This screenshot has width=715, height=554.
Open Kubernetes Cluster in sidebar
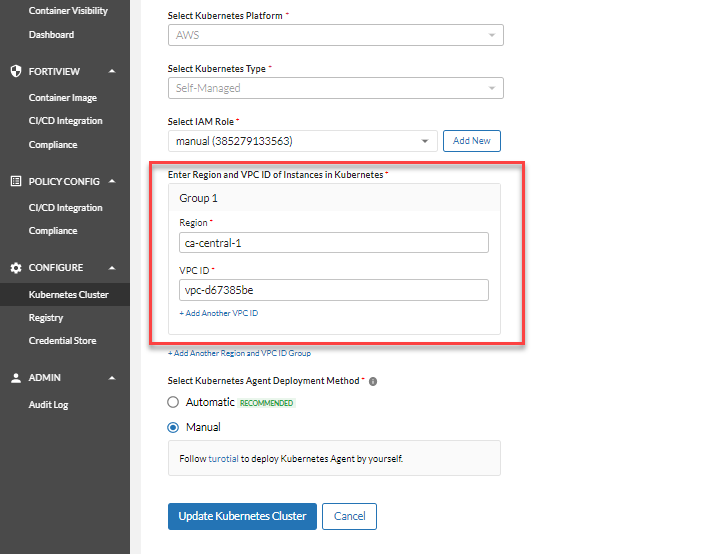coord(68,295)
